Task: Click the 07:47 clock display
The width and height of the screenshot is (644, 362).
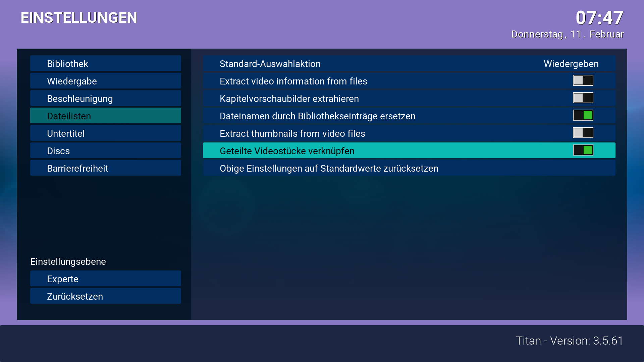Action: coord(599,17)
